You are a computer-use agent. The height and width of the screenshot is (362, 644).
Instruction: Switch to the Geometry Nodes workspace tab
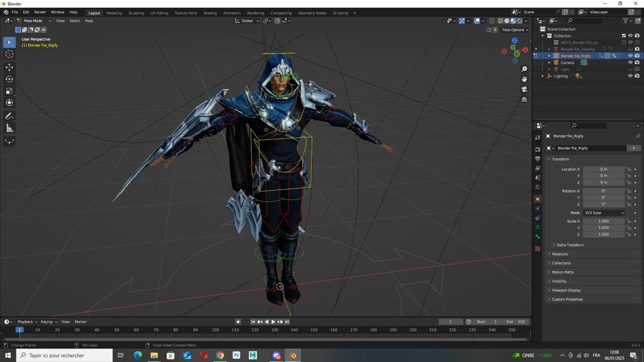(x=312, y=13)
